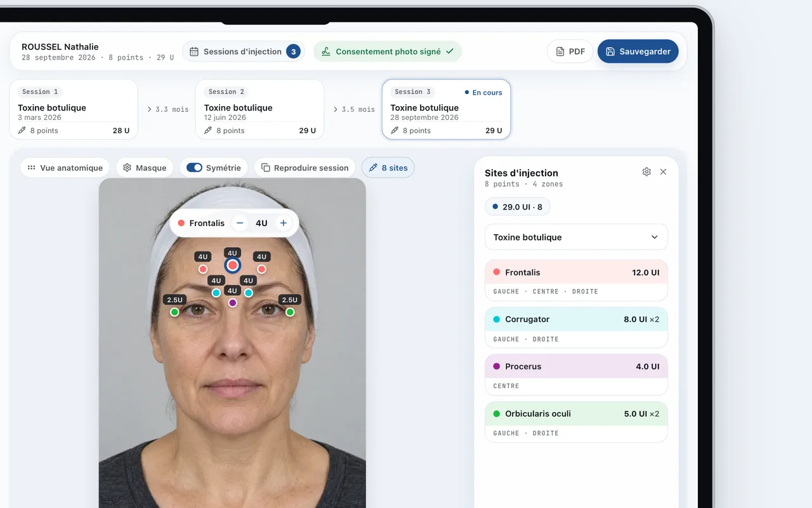Select the Session 2 card
This screenshot has height=508, width=812.
coord(259,109)
